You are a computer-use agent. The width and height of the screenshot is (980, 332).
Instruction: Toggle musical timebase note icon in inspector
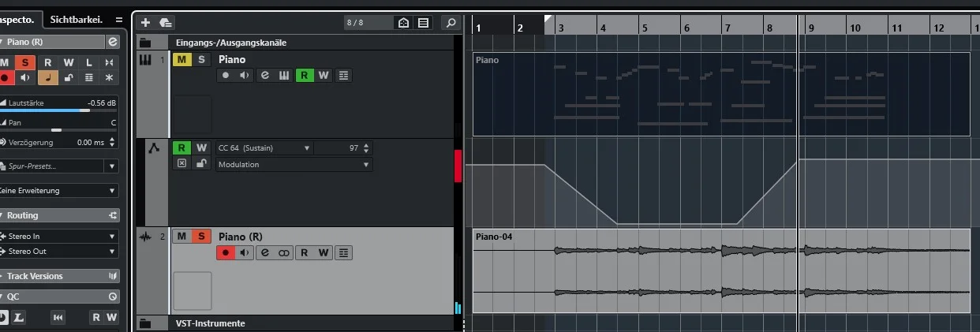47,77
